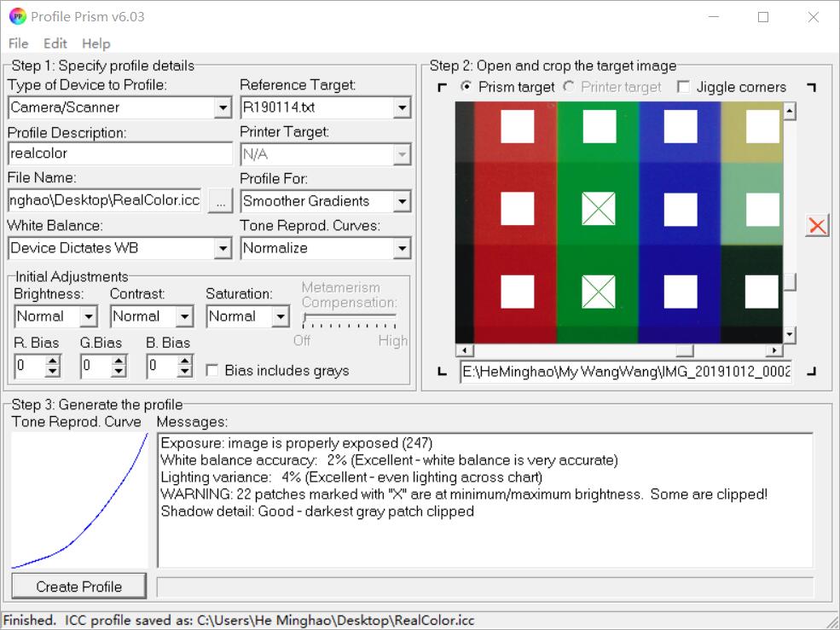840x630 pixels.
Task: Open the Edit menu
Action: 55,43
